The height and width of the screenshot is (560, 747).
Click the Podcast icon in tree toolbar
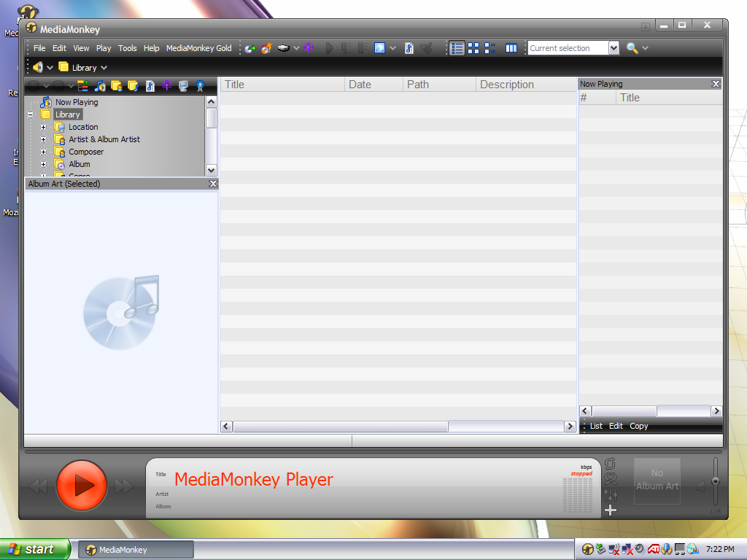pos(167,85)
